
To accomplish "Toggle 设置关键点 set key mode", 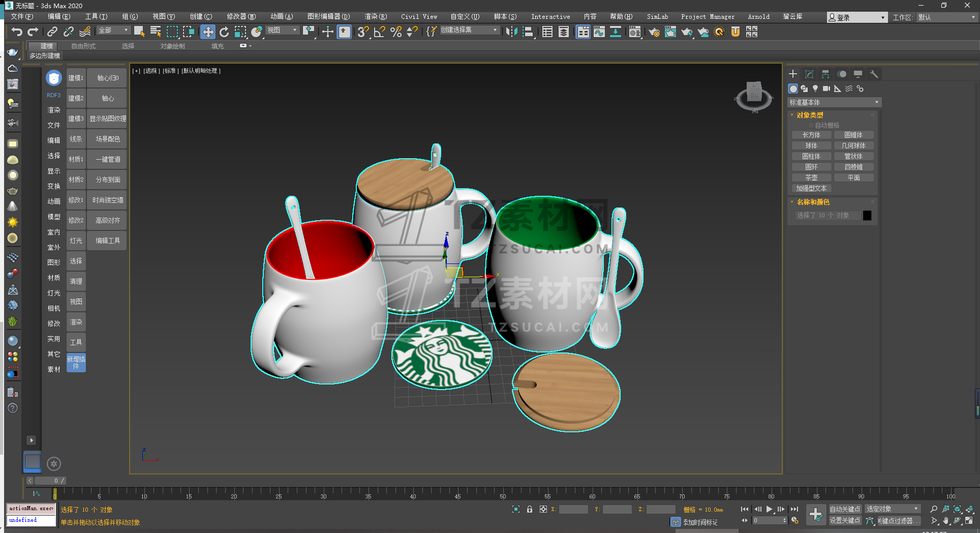I will point(845,521).
